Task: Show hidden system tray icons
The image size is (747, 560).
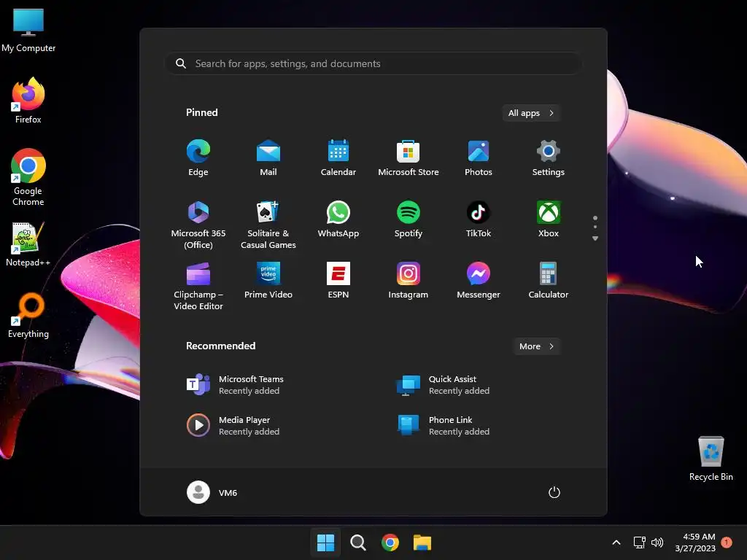Action: point(616,542)
